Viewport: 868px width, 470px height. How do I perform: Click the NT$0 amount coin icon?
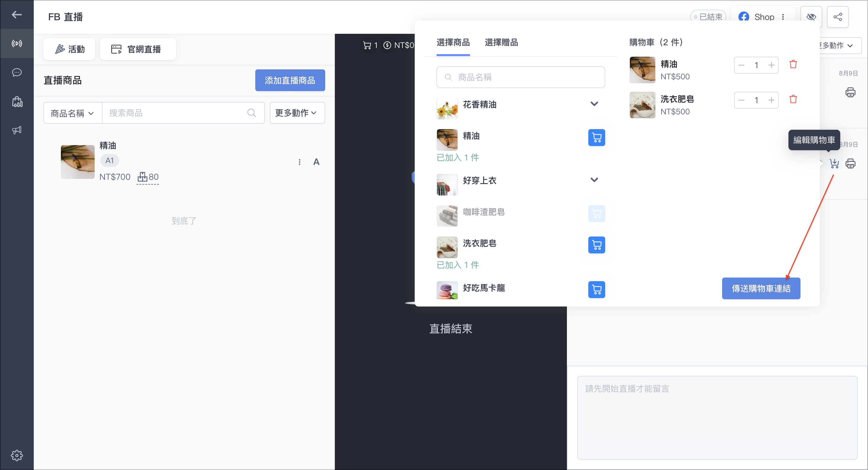(387, 45)
